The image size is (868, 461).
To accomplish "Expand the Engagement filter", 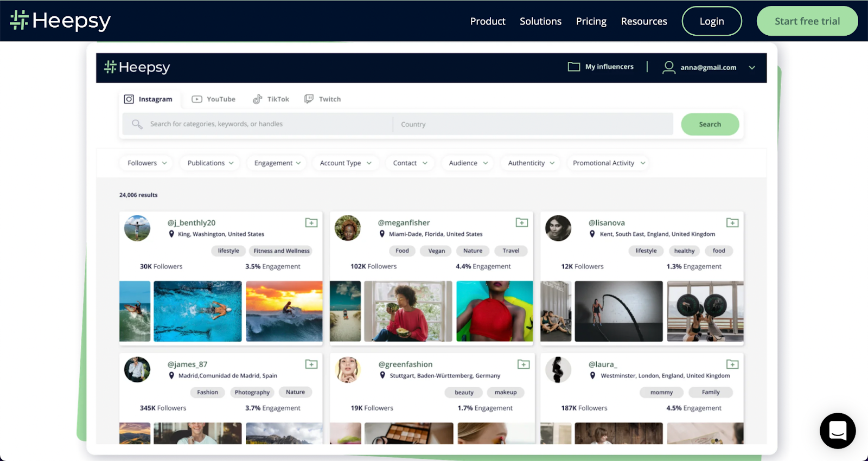I will 277,163.
